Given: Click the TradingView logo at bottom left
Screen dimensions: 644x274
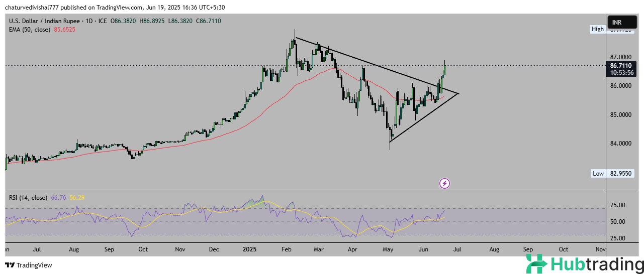Looking at the screenshot, I should click(x=29, y=265).
